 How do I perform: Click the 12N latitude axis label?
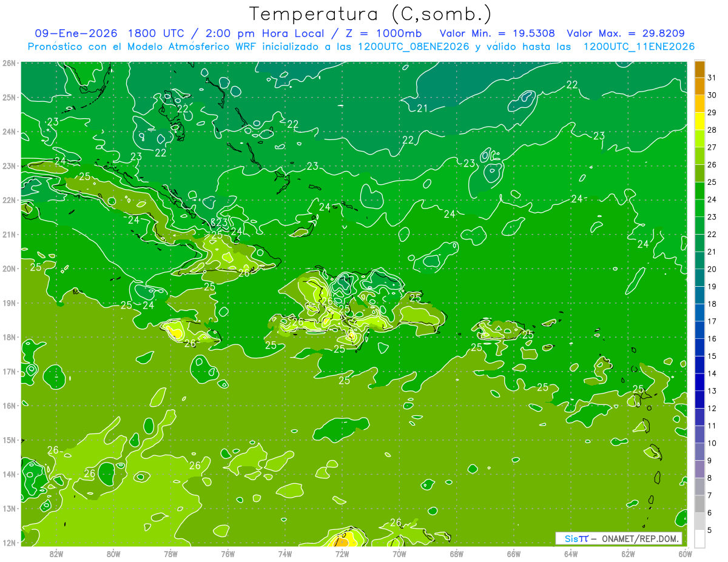pos(9,543)
